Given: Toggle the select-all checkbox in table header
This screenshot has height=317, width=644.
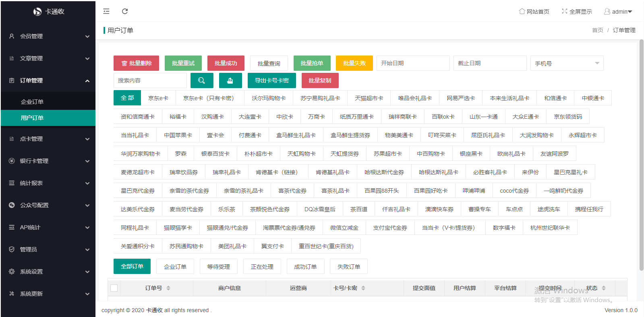Looking at the screenshot, I should (114, 288).
